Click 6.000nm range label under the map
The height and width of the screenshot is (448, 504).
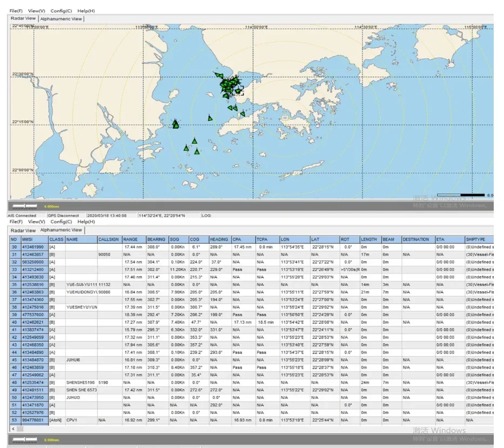[51, 206]
